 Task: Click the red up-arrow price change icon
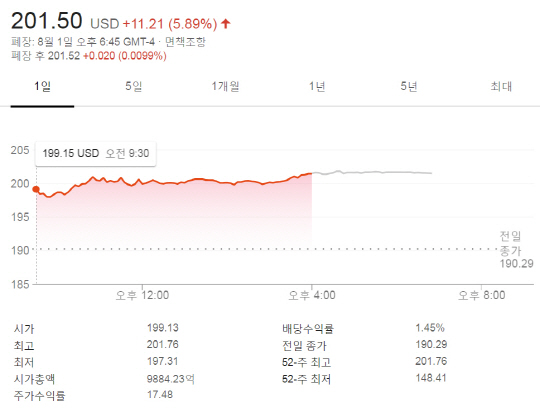point(226,24)
